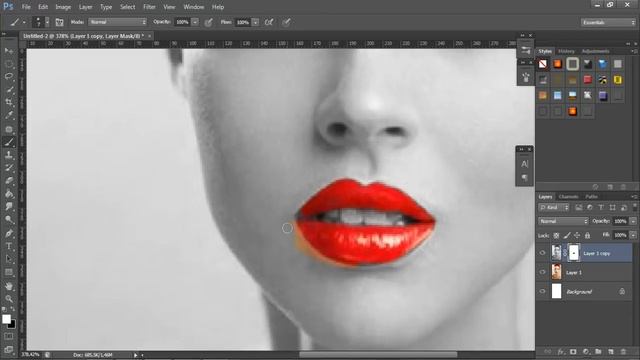
Task: Select the Quick Selection tool
Action: (9, 89)
